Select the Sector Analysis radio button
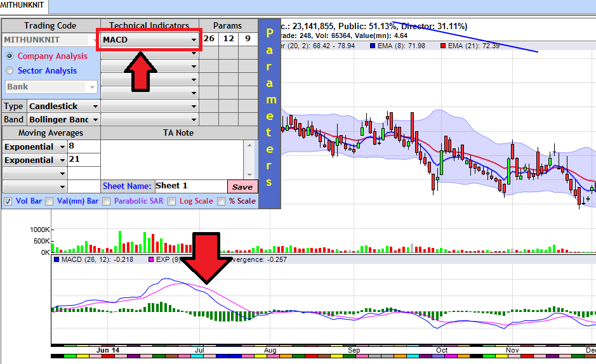Screen dimensions: 596x364 [x=10, y=70]
